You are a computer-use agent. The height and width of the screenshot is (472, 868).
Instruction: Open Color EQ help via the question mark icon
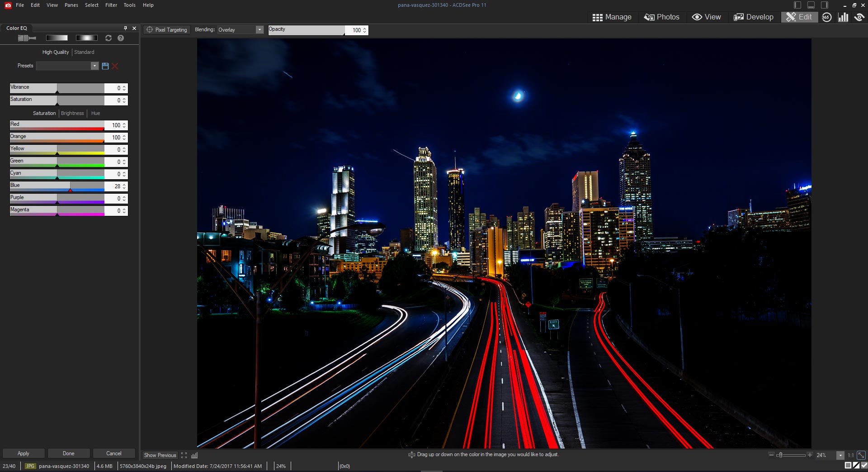pos(120,38)
